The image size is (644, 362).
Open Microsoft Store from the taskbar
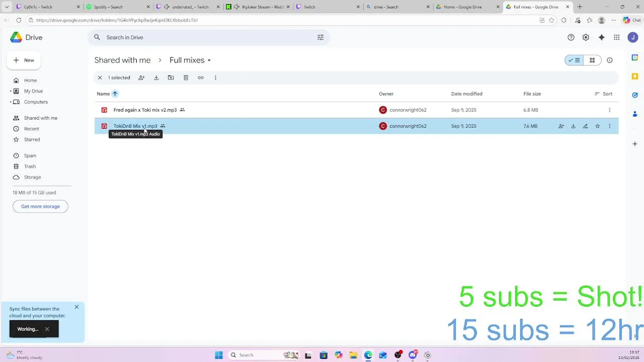coord(324,355)
